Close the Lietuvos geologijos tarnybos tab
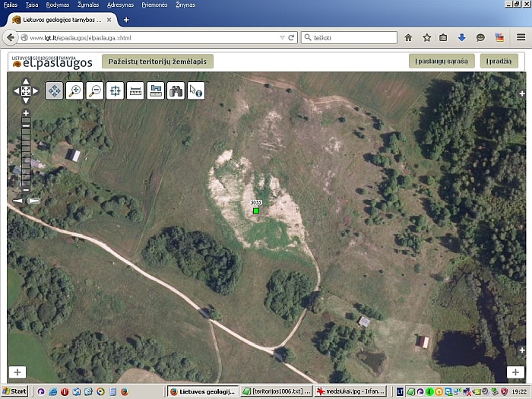The height and width of the screenshot is (399, 532). pos(109,20)
